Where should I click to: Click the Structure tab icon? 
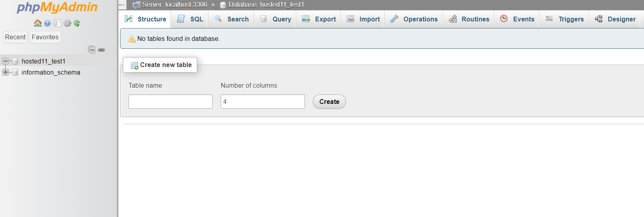click(x=128, y=19)
